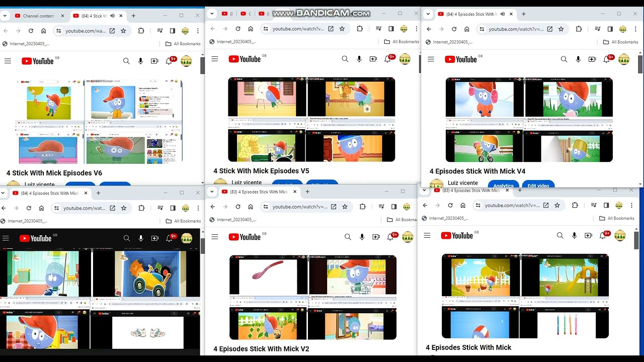Go back in the V4 video window
Screen dimensions: 644x362
(429, 29)
